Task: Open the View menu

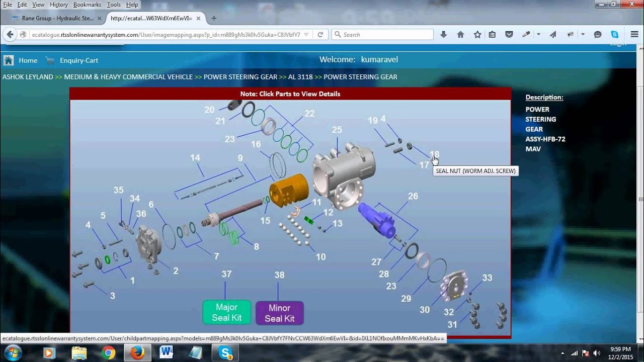Action: coord(38,5)
